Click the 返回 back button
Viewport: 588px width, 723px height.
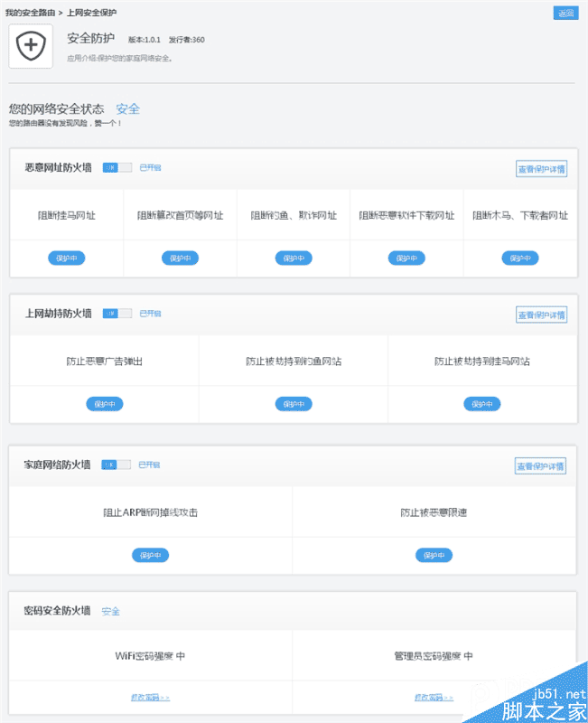tap(565, 13)
